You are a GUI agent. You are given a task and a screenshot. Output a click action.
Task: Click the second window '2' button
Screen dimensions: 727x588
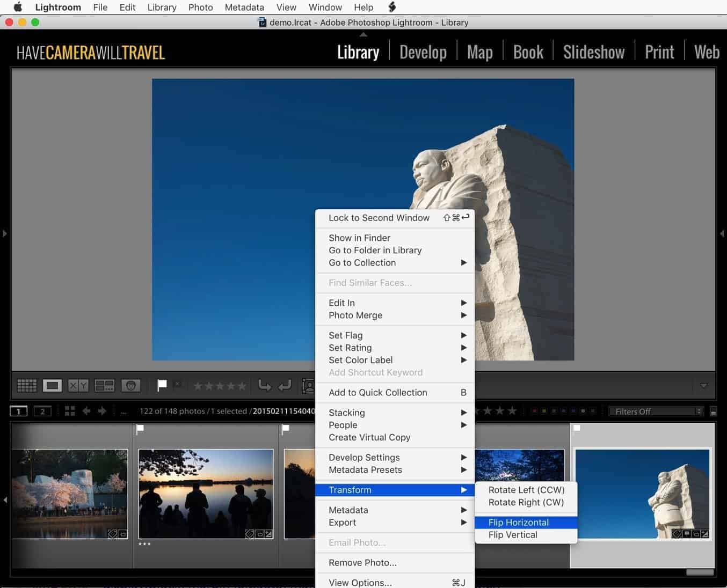42,411
